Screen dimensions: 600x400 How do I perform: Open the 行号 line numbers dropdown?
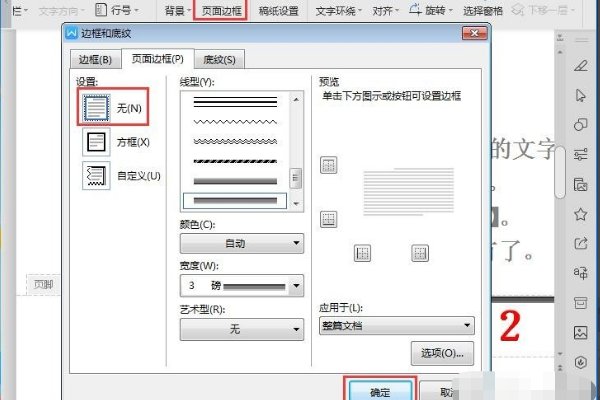(117, 10)
